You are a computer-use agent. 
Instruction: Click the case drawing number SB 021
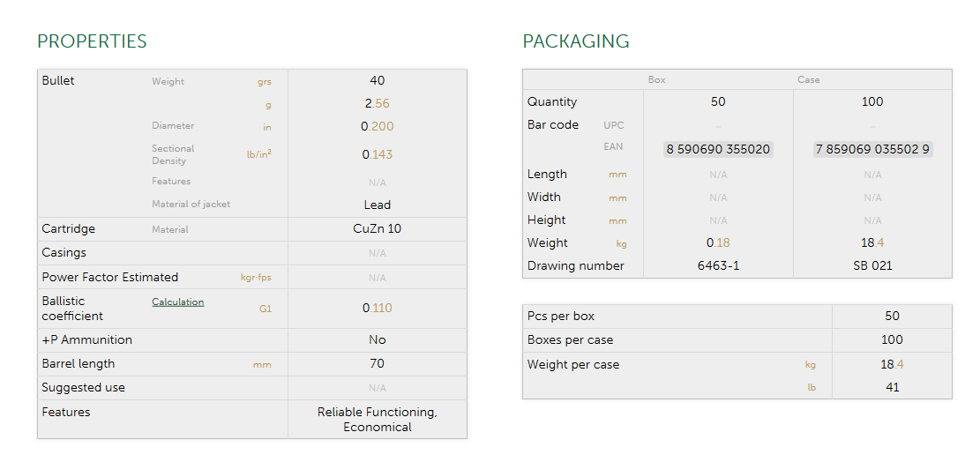[872, 265]
